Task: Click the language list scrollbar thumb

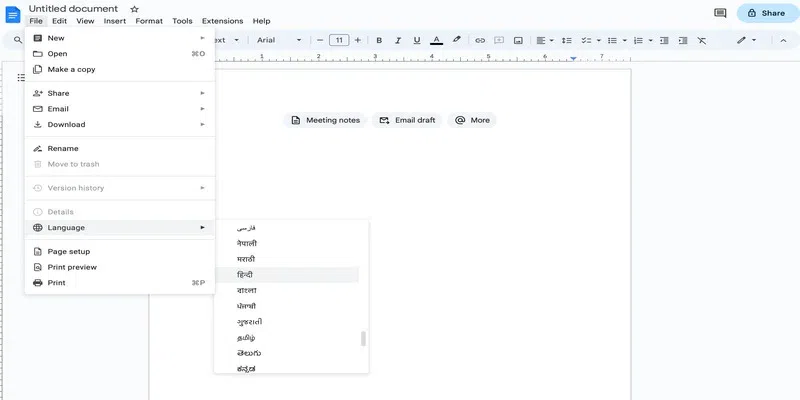Action: tap(363, 339)
